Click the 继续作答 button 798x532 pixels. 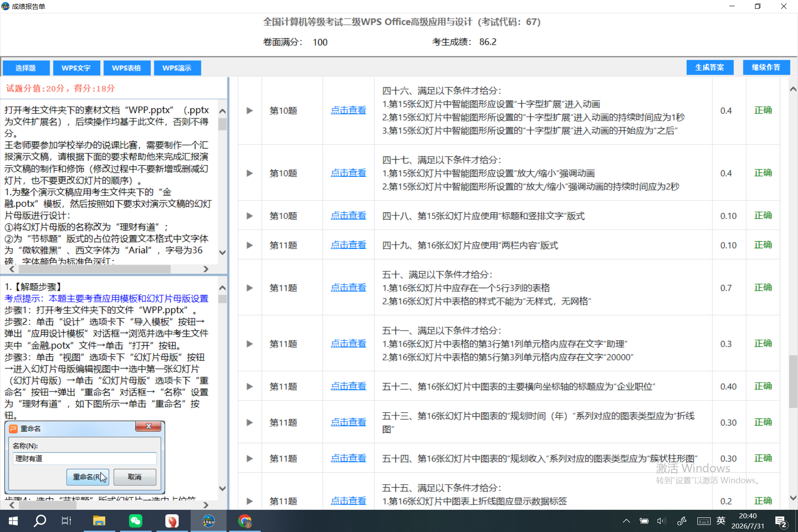click(x=767, y=67)
